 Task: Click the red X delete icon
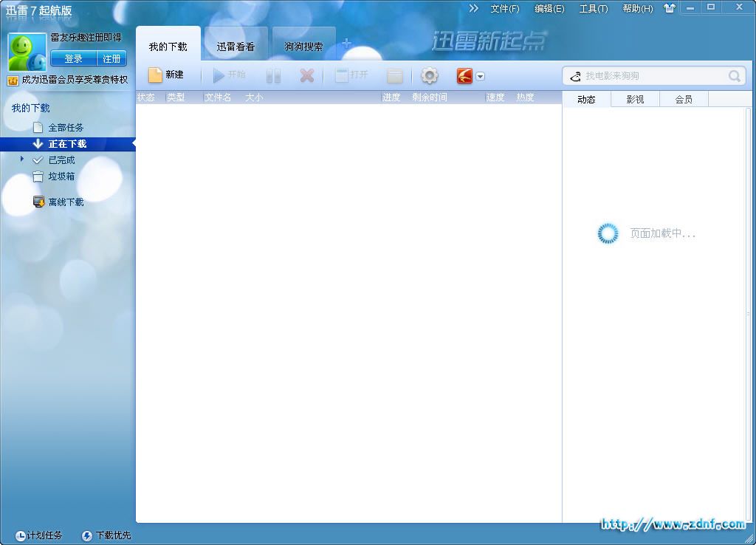click(x=306, y=75)
